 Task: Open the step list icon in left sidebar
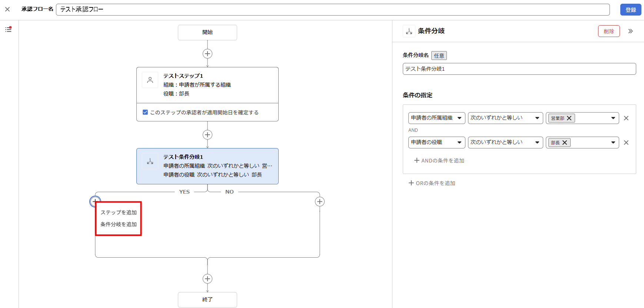tap(8, 30)
